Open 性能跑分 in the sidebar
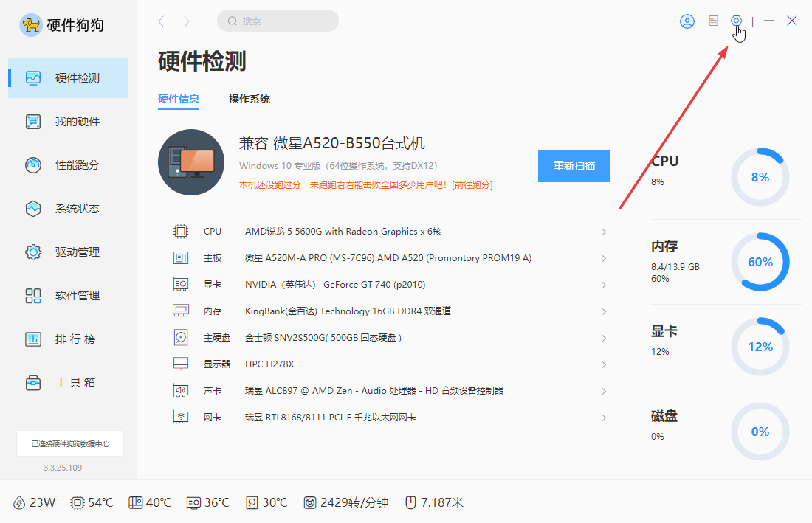The width and height of the screenshot is (812, 523). pyautogui.click(x=77, y=164)
